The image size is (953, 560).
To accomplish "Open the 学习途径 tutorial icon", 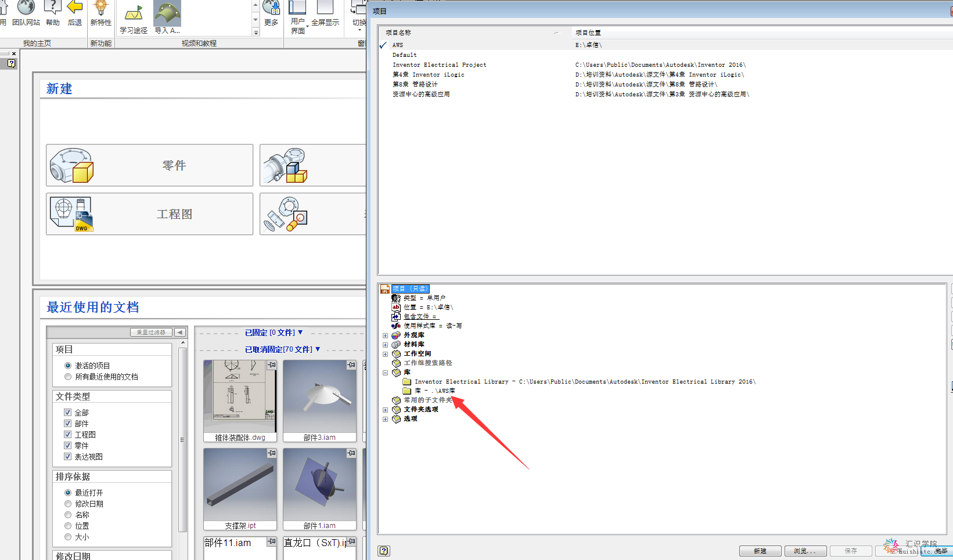I will pos(134,13).
